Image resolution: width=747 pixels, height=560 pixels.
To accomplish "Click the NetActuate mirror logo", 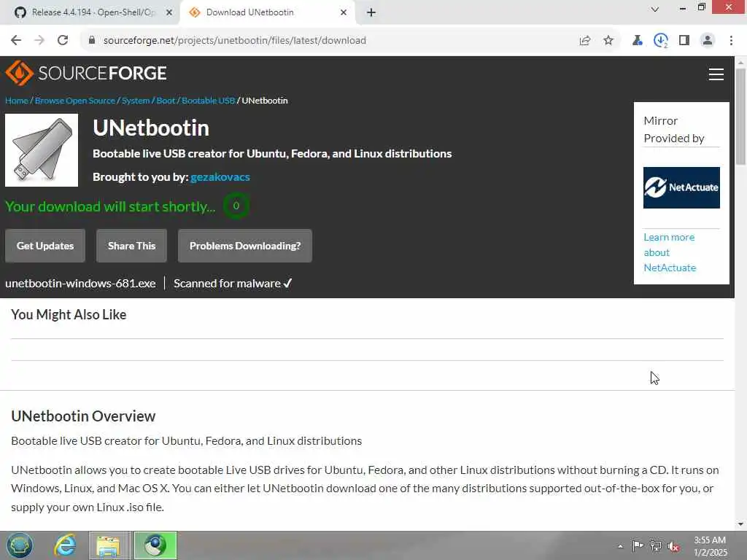I will click(681, 187).
